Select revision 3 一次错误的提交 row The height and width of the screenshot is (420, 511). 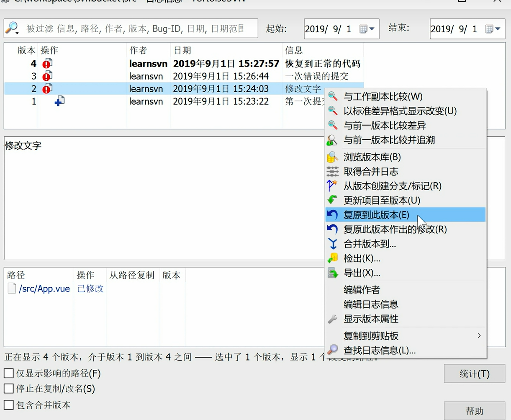pos(184,76)
